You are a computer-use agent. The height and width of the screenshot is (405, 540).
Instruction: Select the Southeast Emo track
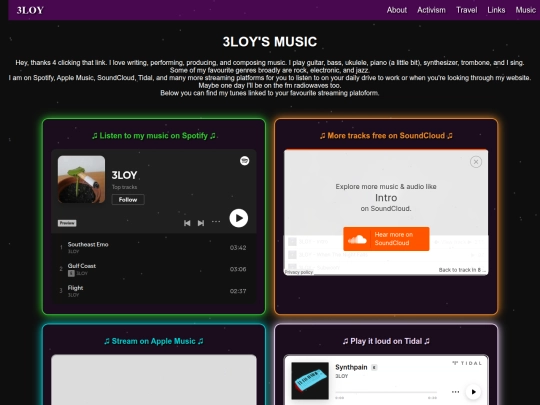click(154, 248)
